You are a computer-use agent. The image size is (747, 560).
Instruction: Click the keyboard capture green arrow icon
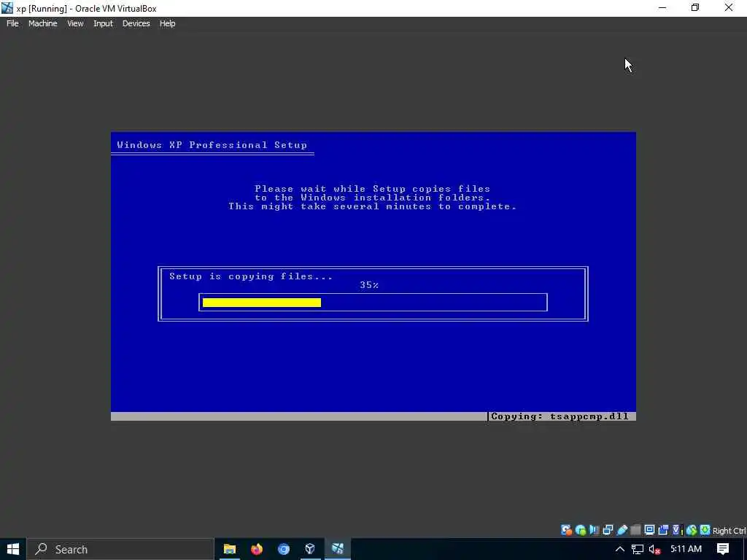tap(705, 530)
